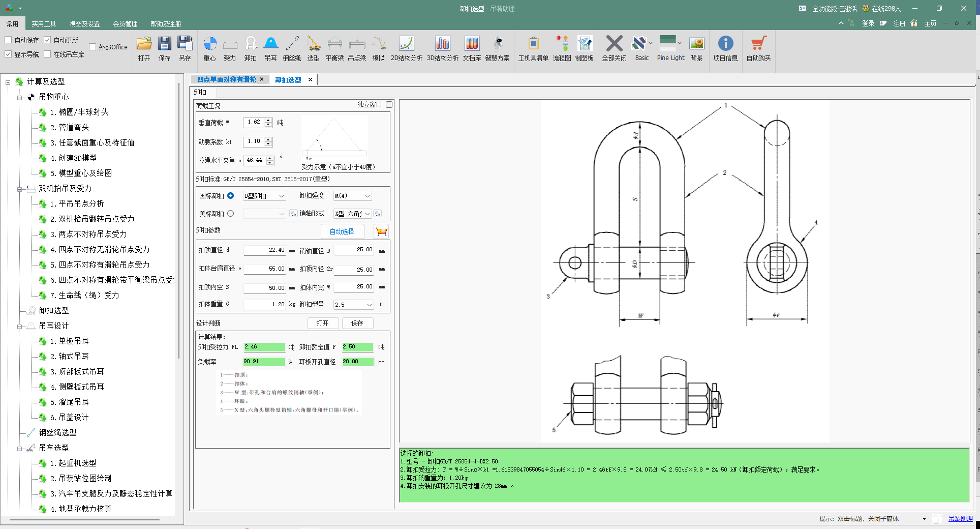Increase 垂直荷载 W with the up stepper
Screen dimensions: 980x529
tap(268, 120)
